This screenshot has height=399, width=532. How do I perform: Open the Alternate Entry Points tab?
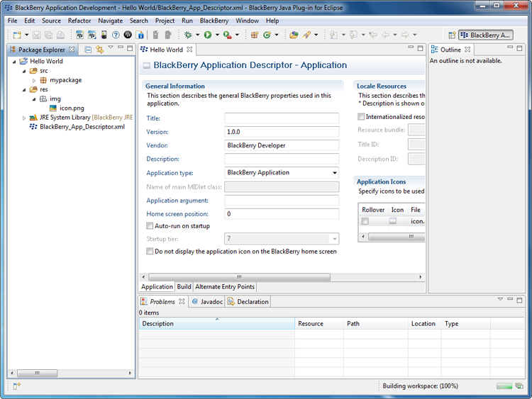tap(225, 287)
